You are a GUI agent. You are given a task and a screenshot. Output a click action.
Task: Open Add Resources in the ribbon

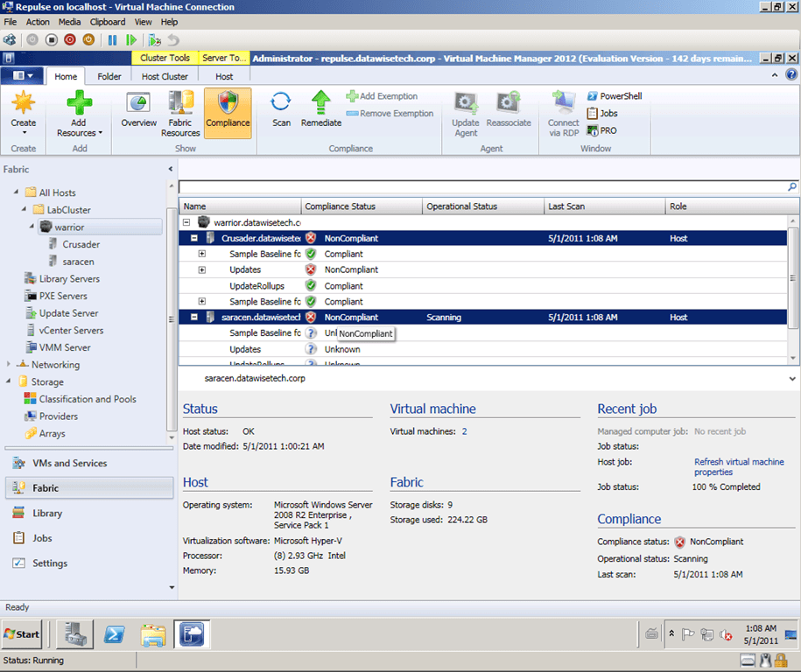coord(79,113)
